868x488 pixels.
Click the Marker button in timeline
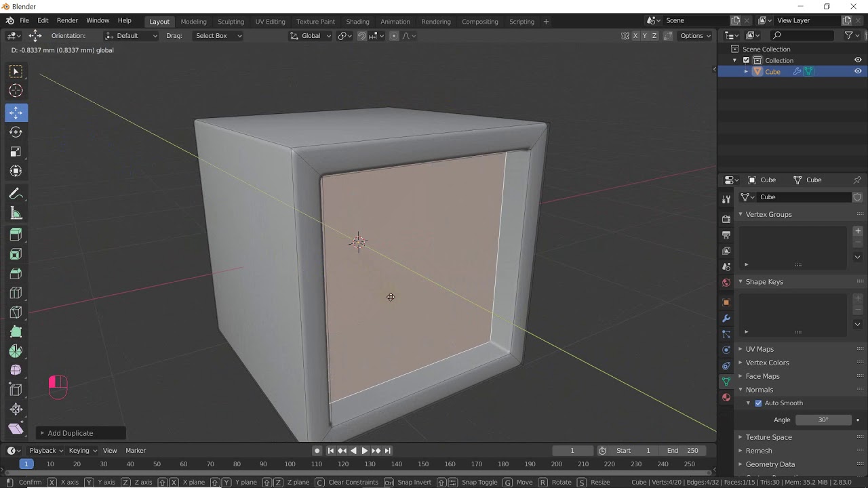coord(136,451)
